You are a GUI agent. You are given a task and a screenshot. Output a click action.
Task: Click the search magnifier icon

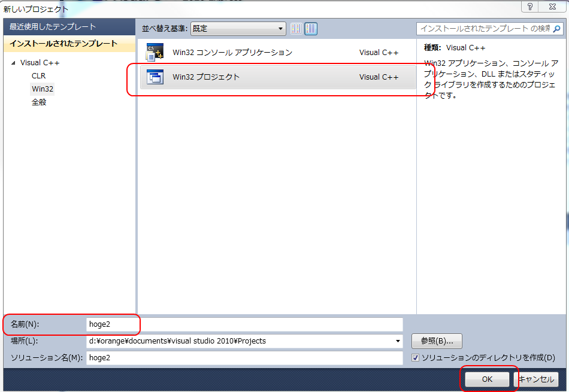556,29
